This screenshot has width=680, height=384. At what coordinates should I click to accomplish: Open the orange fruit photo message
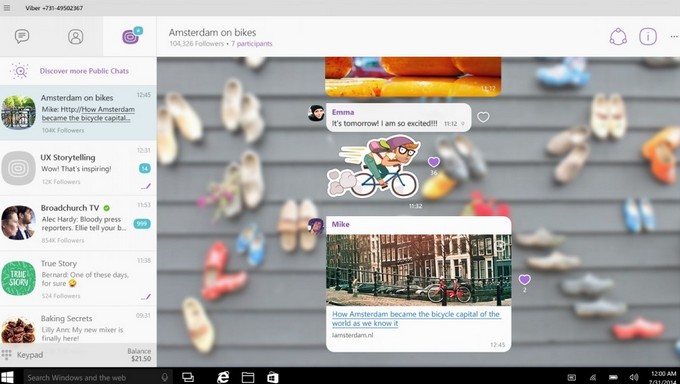coord(413,76)
